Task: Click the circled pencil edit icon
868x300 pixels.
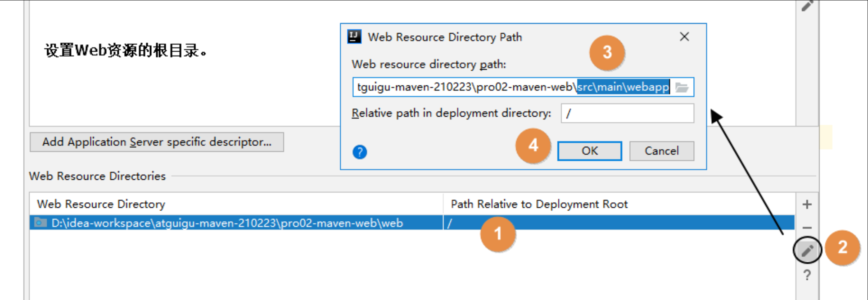Action: click(x=807, y=250)
